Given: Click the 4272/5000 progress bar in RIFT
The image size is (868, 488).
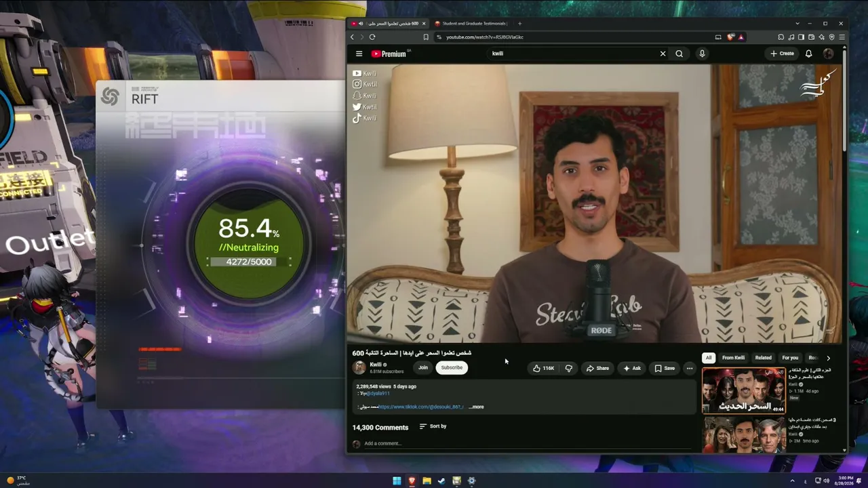Looking at the screenshot, I should click(250, 262).
